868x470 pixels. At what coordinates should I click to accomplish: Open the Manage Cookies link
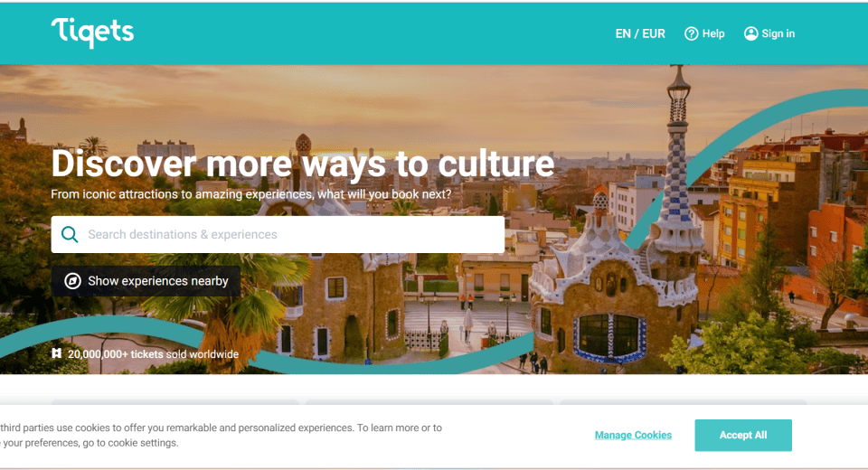coord(633,435)
